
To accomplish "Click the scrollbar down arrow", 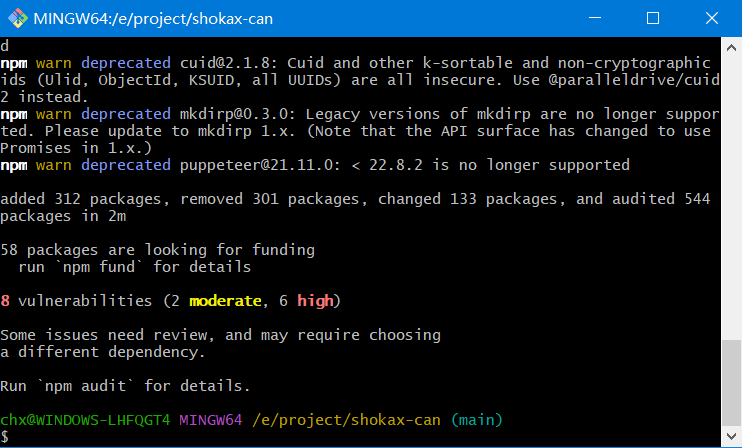I will tap(731, 436).
